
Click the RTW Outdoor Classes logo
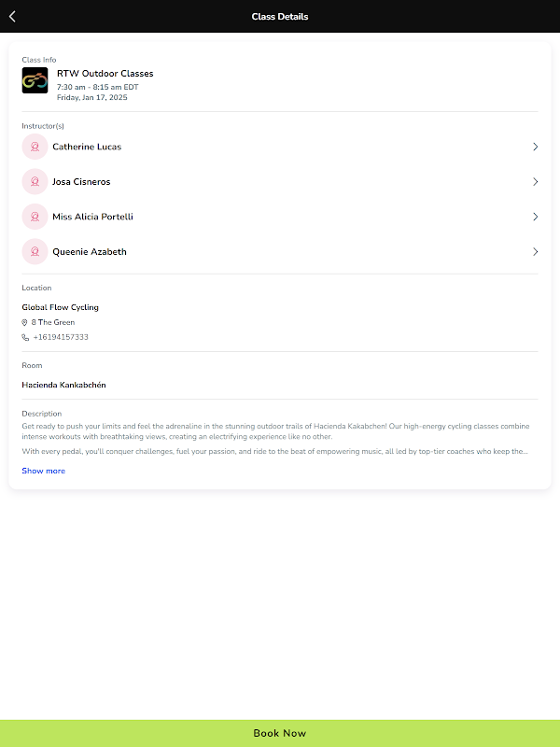click(35, 80)
